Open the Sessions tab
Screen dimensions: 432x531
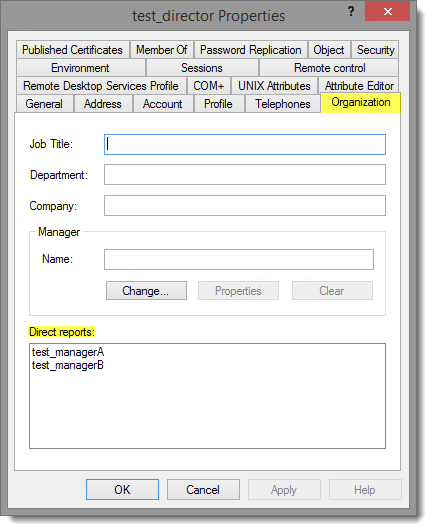click(x=202, y=68)
